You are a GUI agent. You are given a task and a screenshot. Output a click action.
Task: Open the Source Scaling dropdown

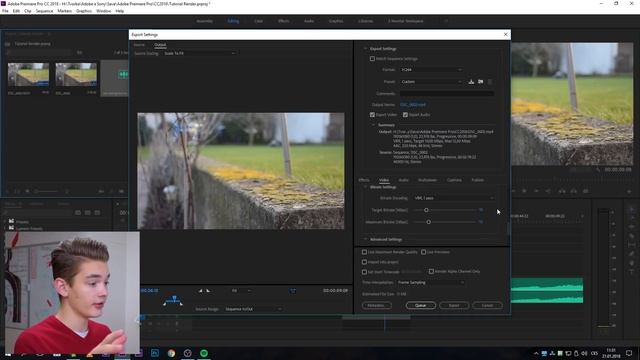tap(200, 53)
